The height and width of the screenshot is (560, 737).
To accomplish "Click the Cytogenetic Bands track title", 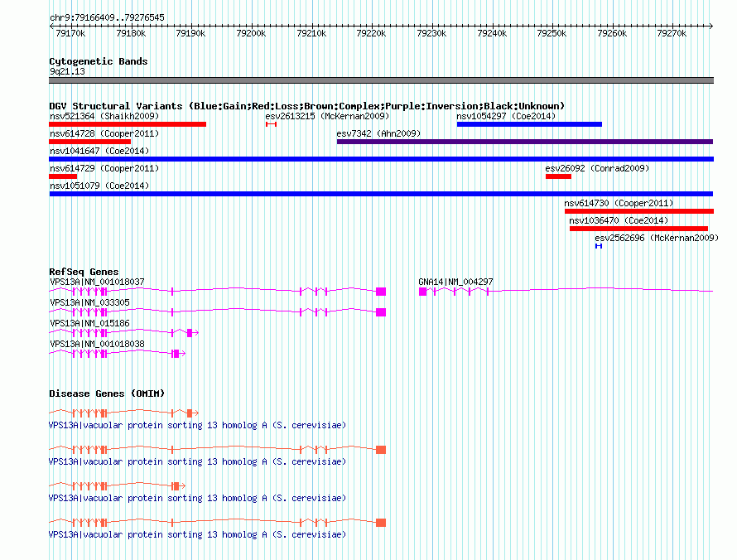I will [x=99, y=61].
